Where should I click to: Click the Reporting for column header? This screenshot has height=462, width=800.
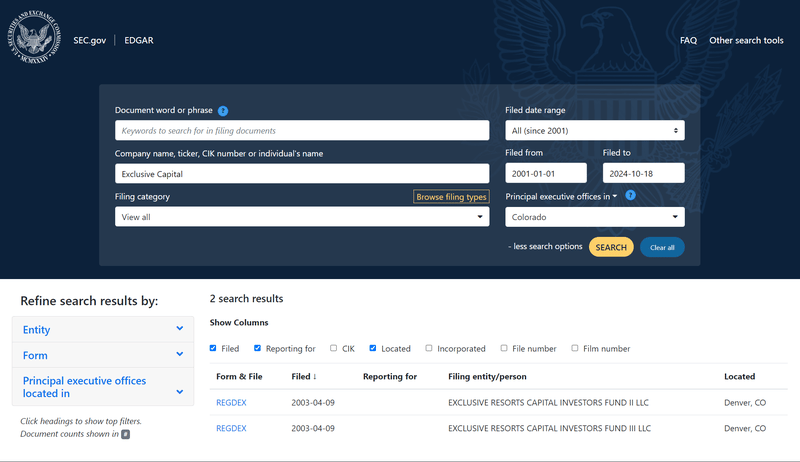pos(390,376)
